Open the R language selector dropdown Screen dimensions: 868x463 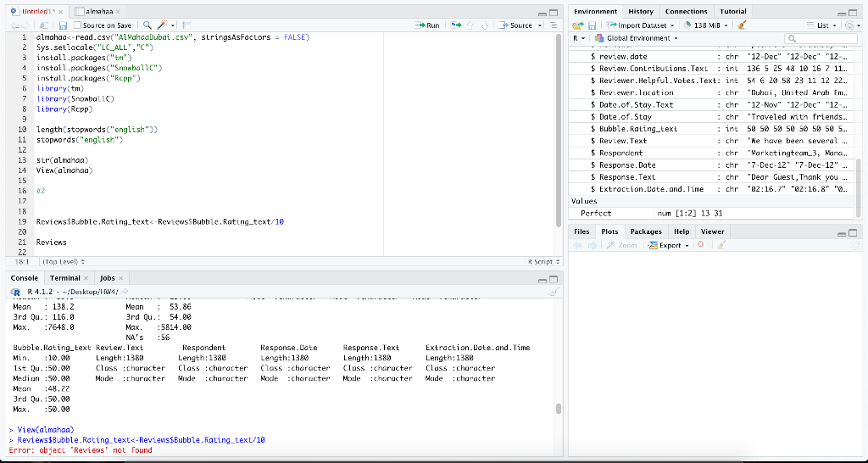click(580, 38)
